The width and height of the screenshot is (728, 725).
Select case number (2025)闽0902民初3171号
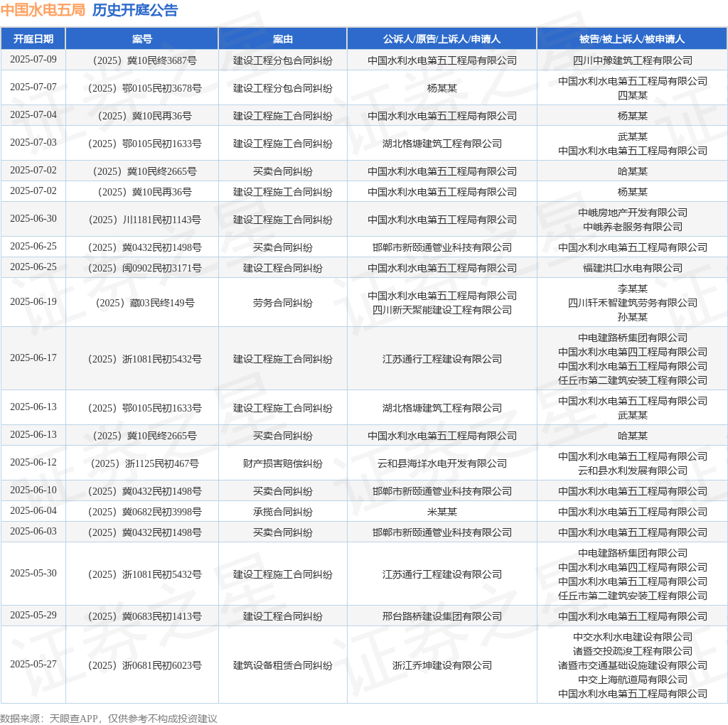(144, 268)
